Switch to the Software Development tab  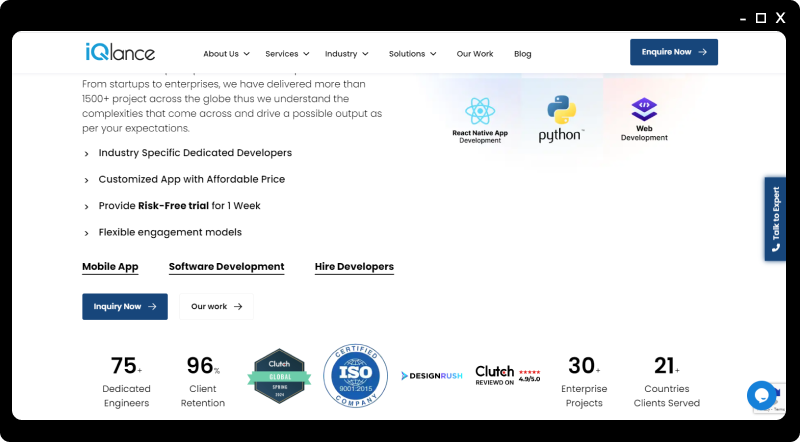(x=226, y=267)
